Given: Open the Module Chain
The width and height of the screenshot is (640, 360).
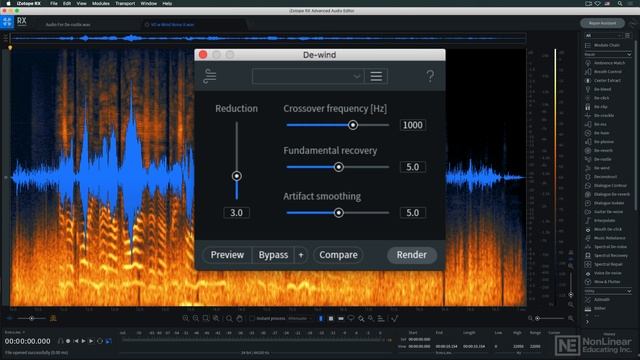Looking at the screenshot, I should (607, 45).
